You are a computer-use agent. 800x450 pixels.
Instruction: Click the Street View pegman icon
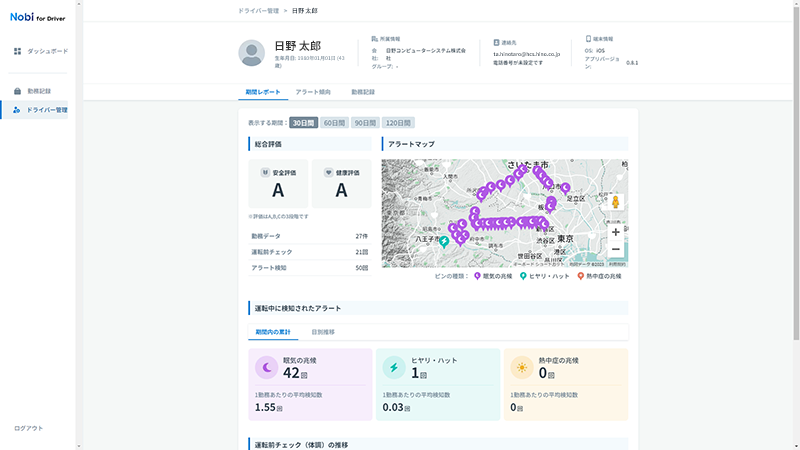click(x=615, y=202)
